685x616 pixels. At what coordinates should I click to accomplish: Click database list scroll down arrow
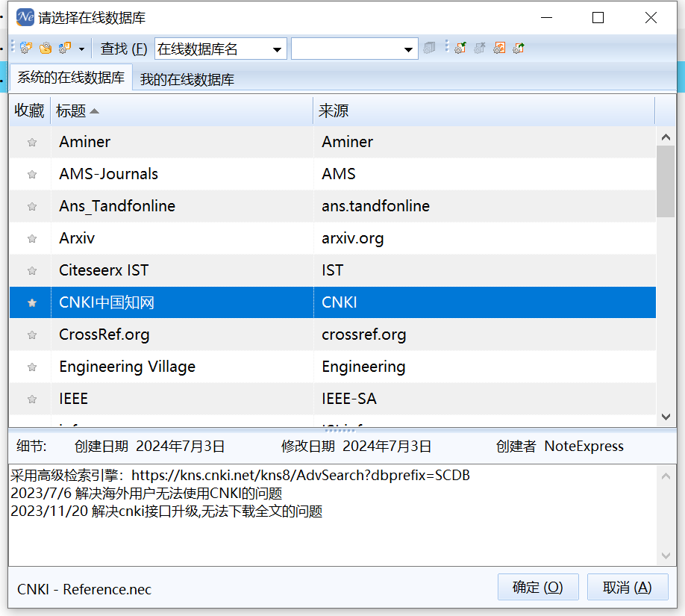coord(666,417)
